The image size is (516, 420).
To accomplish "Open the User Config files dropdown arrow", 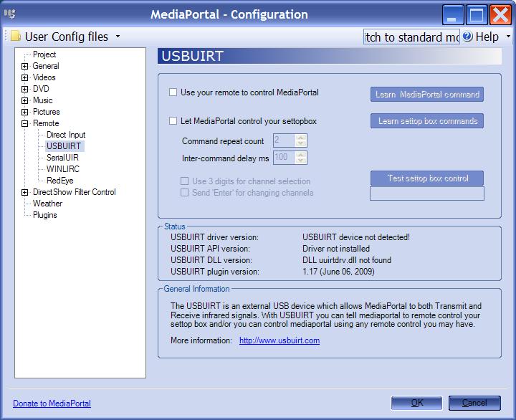I will pyautogui.click(x=118, y=37).
